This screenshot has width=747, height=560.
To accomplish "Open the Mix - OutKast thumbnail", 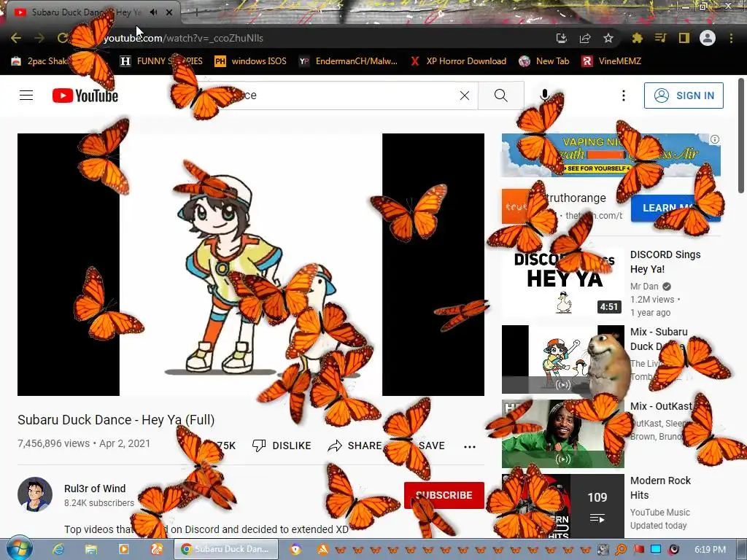I will click(562, 434).
